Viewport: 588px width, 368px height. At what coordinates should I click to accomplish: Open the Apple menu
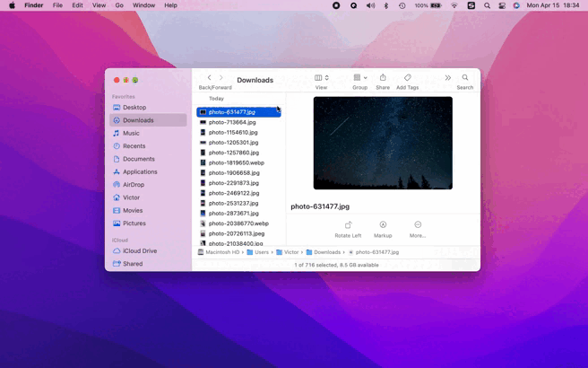tap(12, 5)
